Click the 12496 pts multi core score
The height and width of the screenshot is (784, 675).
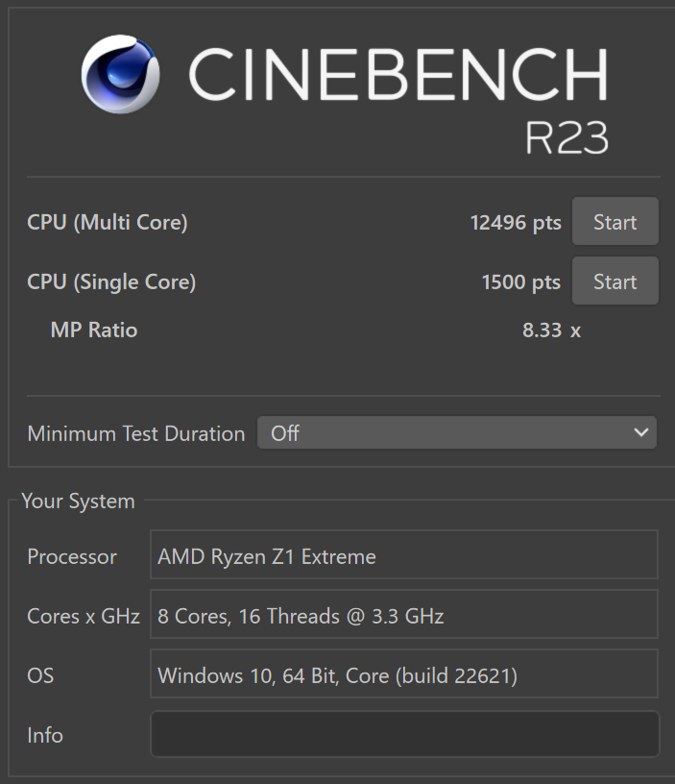click(516, 223)
